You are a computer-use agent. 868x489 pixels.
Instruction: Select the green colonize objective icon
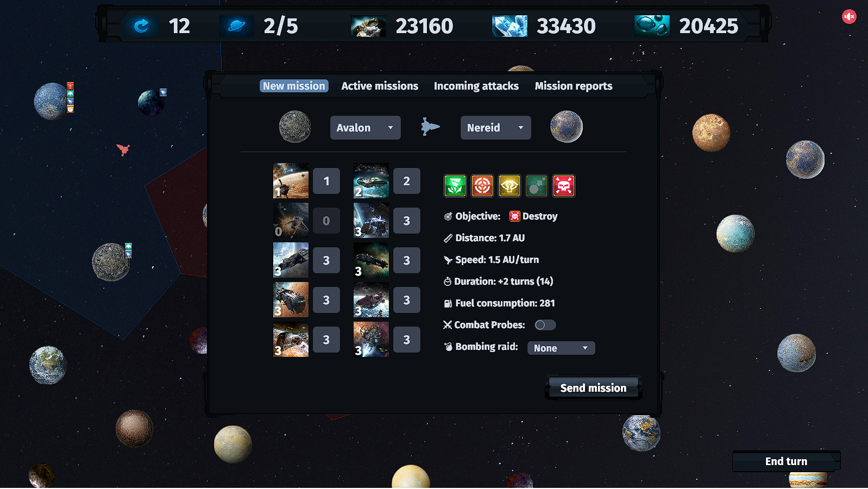click(455, 186)
